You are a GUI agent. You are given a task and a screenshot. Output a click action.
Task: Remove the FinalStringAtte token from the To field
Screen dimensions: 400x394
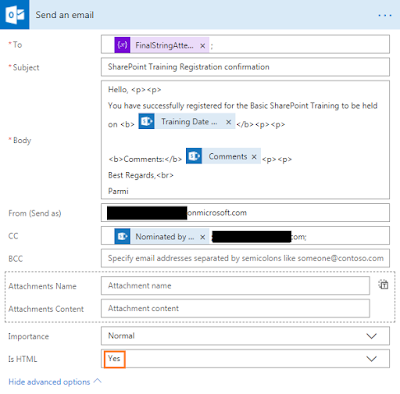202,46
